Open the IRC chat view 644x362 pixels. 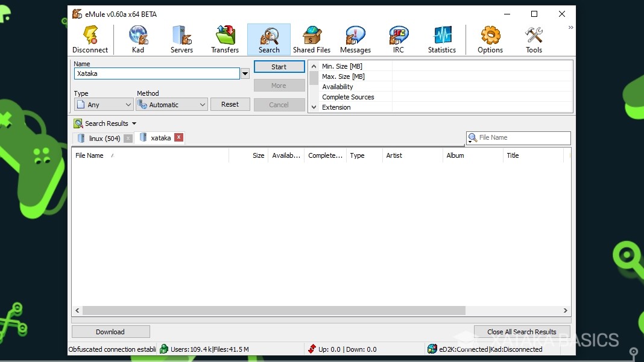coord(398,38)
